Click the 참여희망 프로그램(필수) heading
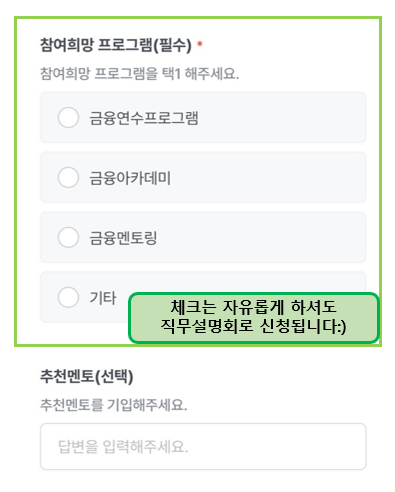Viewport: 395px width, 492px height. click(x=116, y=45)
